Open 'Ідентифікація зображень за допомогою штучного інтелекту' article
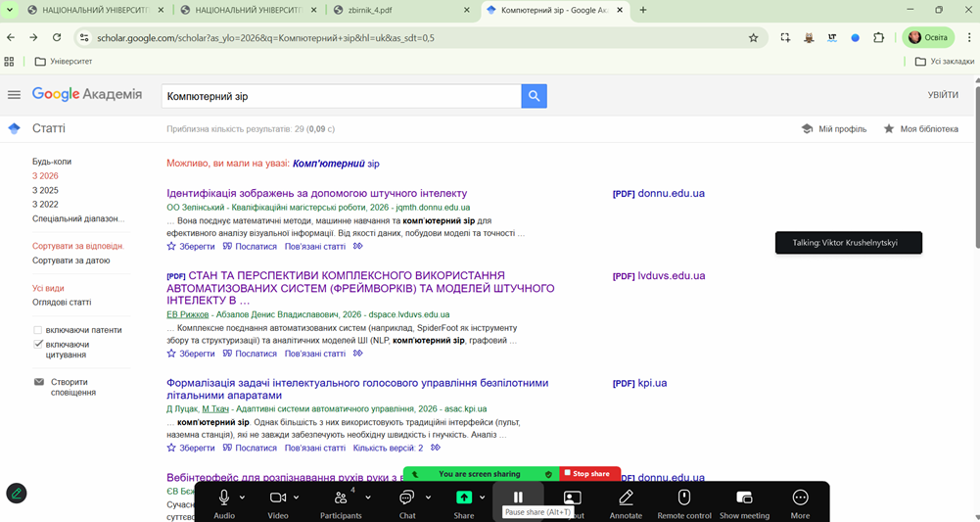The image size is (980, 522). pyautogui.click(x=316, y=193)
